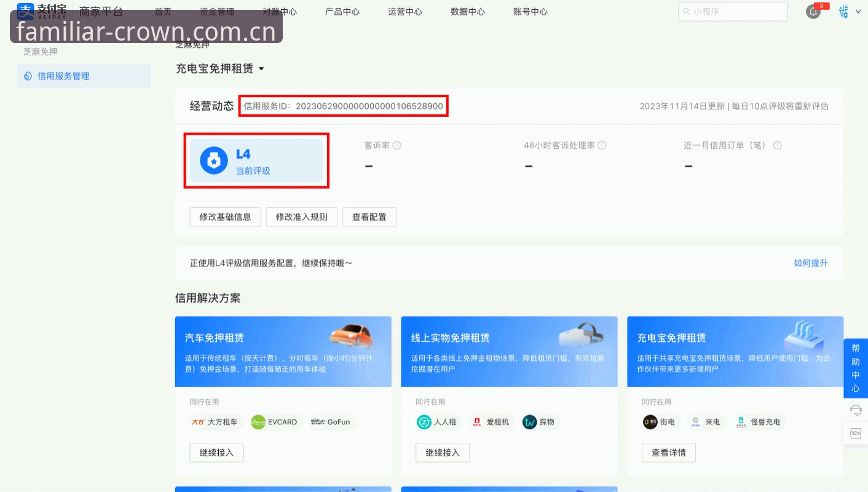Click the 信用解决方案 heading

(x=208, y=298)
